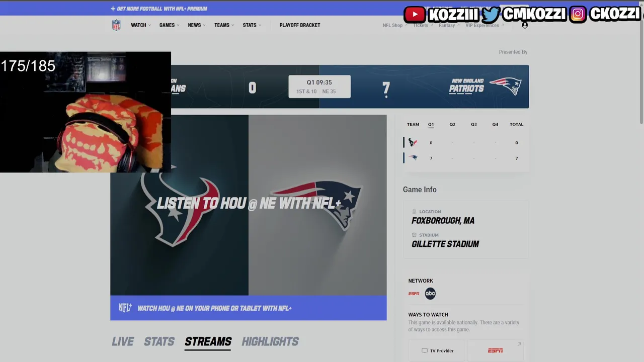Click the Presented By label

click(513, 52)
